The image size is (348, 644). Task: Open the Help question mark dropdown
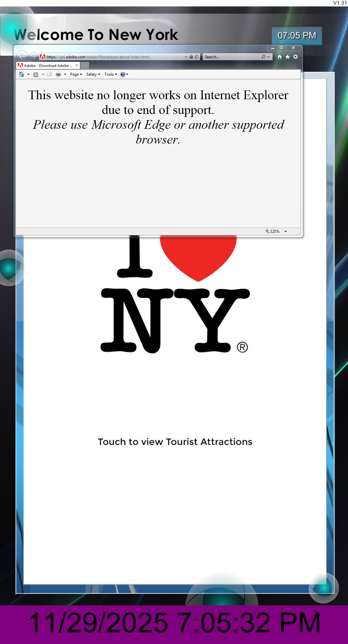[124, 74]
